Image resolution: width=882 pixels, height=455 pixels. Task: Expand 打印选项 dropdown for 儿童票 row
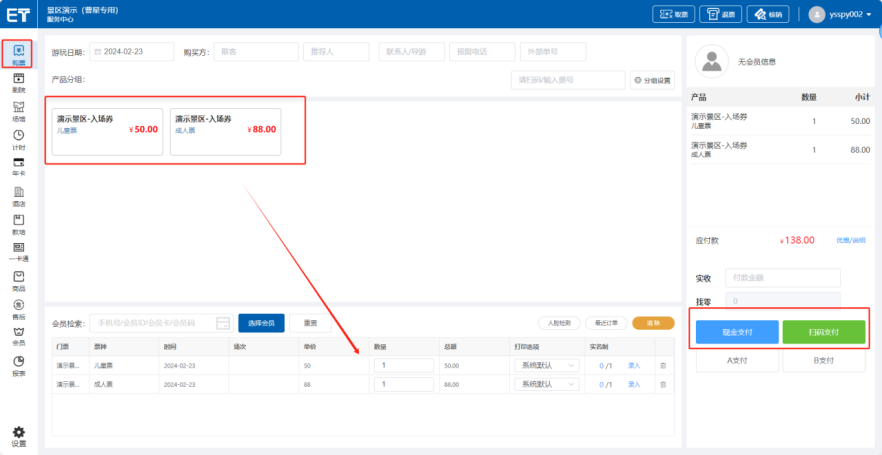click(545, 366)
